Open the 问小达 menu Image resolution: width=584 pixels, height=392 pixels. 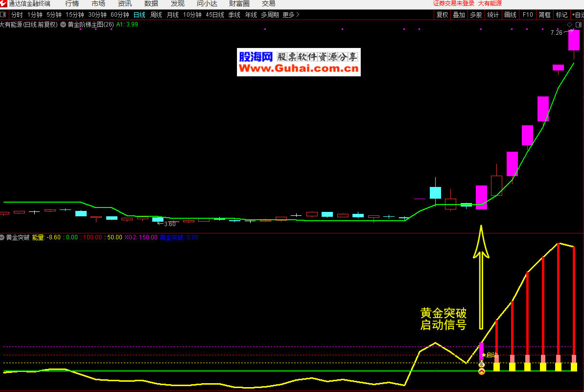pos(207,3)
